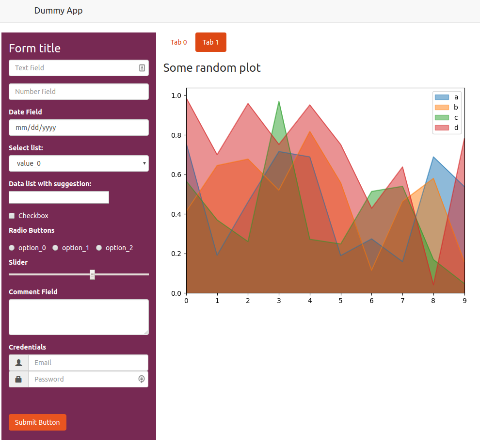Click the Email input field

coord(88,363)
